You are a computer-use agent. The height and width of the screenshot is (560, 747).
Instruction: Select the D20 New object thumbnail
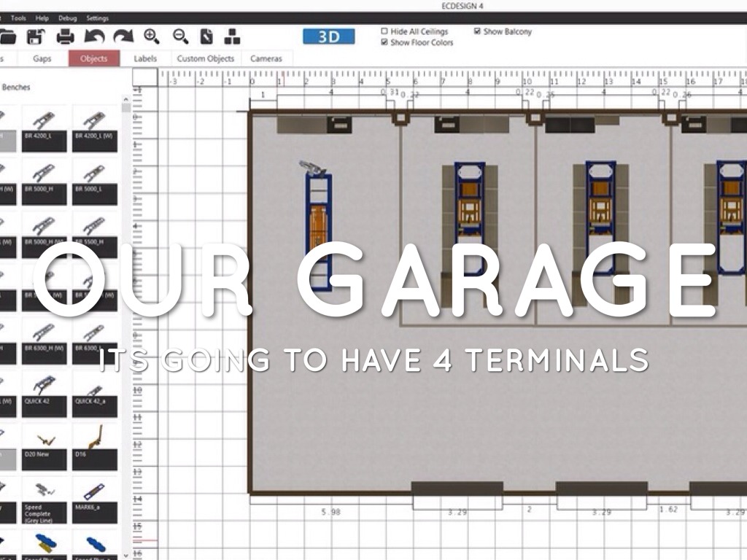(44, 446)
